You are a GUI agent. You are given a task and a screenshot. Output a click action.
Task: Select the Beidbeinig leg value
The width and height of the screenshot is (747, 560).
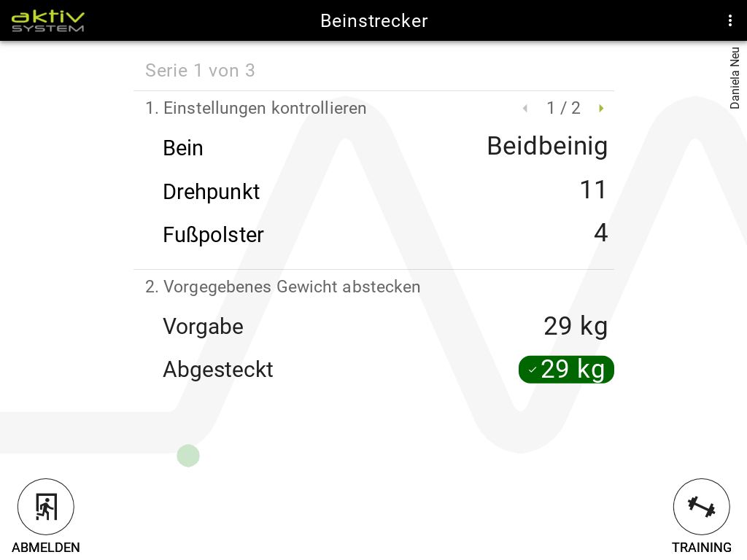pos(547,147)
